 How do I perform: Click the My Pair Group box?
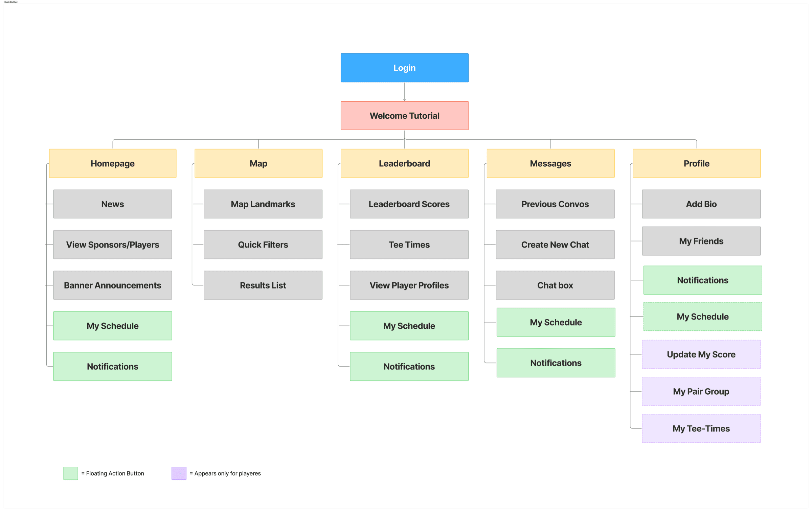[x=701, y=391]
